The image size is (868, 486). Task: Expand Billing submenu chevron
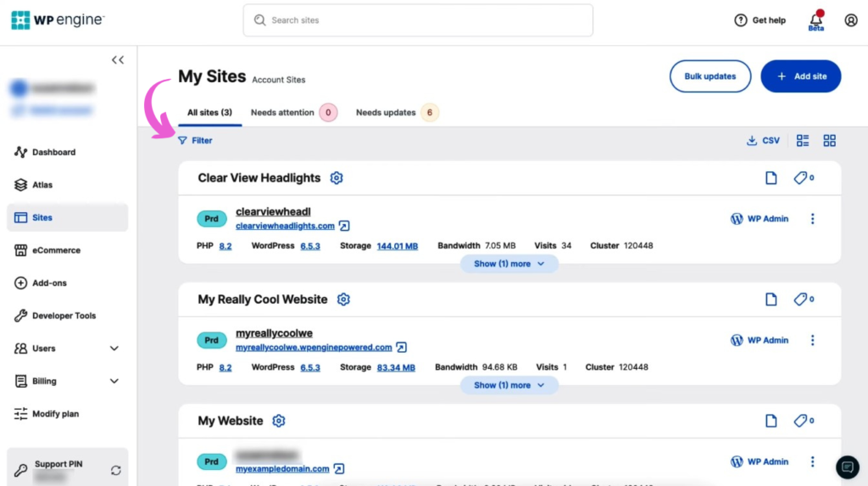(114, 382)
